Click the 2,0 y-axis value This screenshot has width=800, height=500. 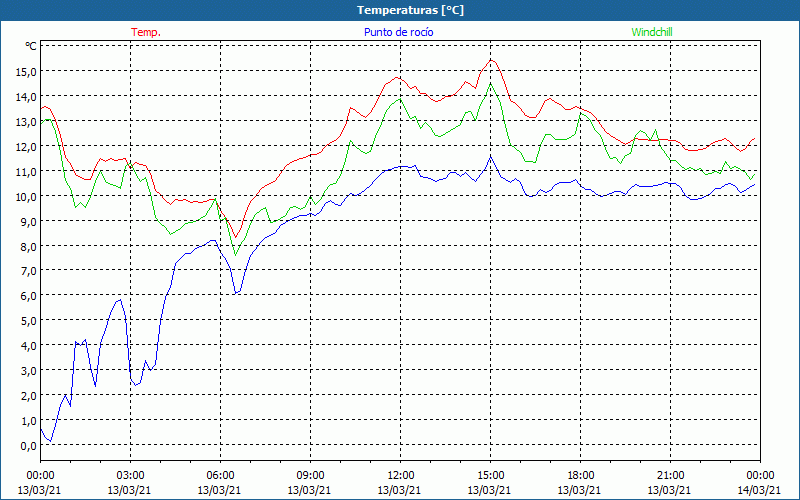point(29,396)
